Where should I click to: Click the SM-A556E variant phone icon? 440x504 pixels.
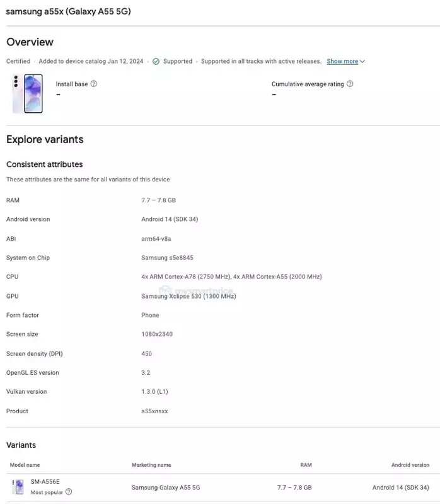pos(18,486)
